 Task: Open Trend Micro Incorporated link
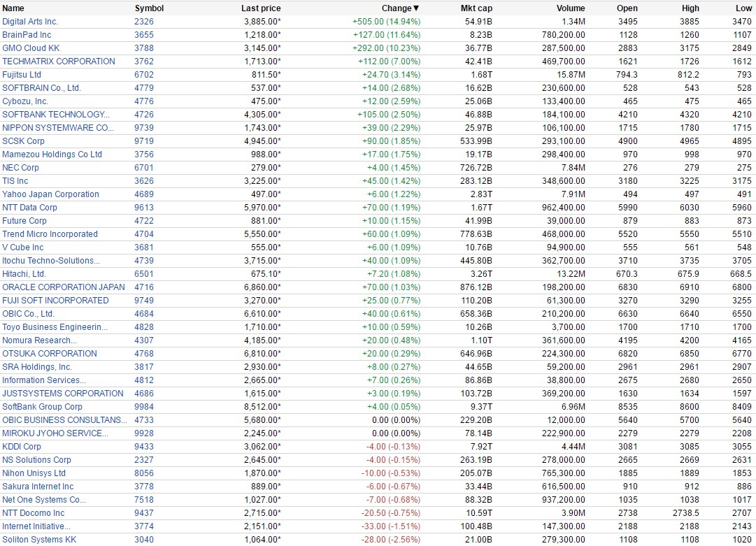pyautogui.click(x=50, y=234)
